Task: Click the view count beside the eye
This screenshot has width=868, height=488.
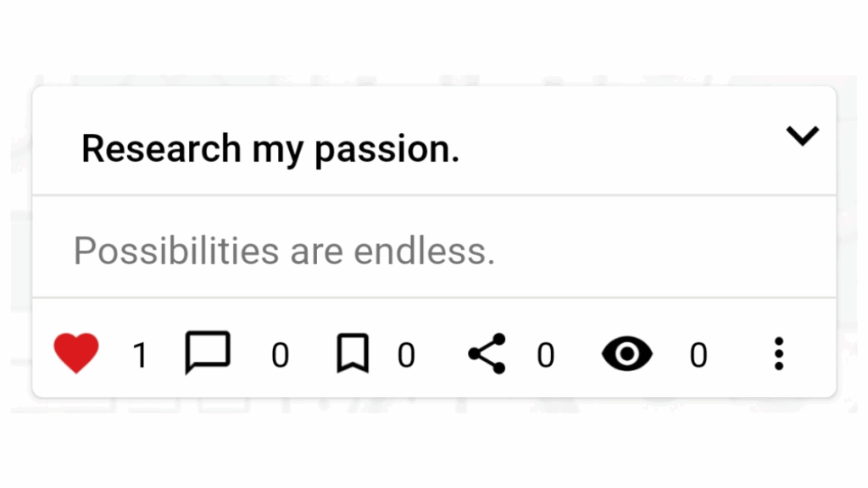Action: [x=698, y=356]
